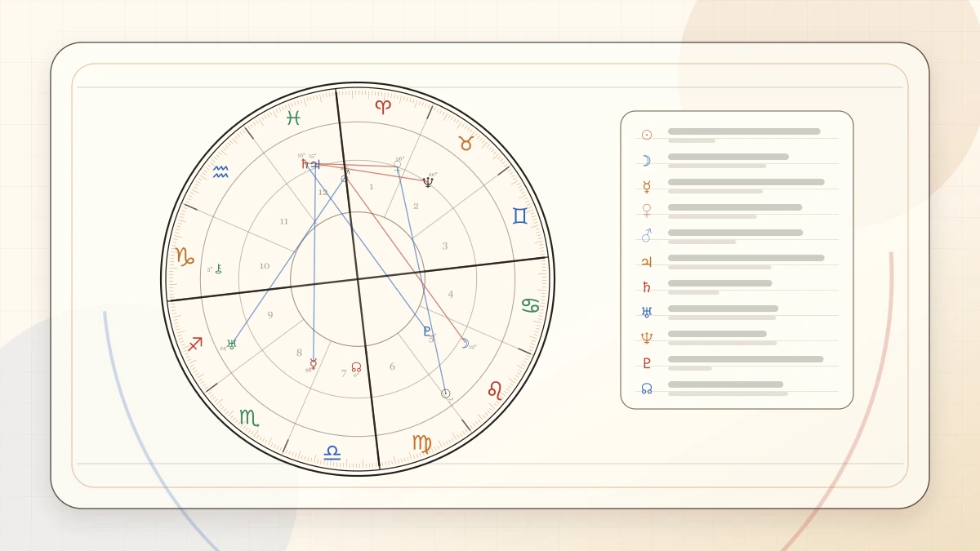This screenshot has height=551, width=980.
Task: Click the Gemini sign on the zodiac wheel
Action: pyautogui.click(x=519, y=216)
